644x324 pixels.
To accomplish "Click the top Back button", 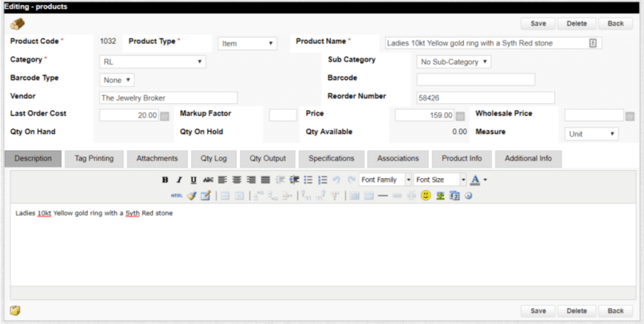I will [x=615, y=24].
